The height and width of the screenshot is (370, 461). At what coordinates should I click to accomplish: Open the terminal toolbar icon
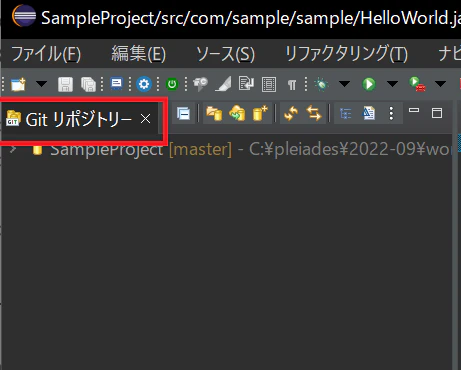116,83
